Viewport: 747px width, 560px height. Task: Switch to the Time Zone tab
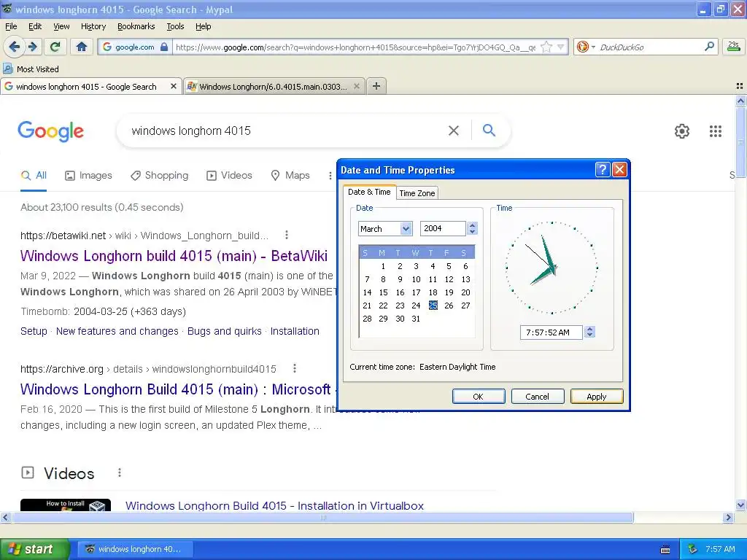click(417, 192)
